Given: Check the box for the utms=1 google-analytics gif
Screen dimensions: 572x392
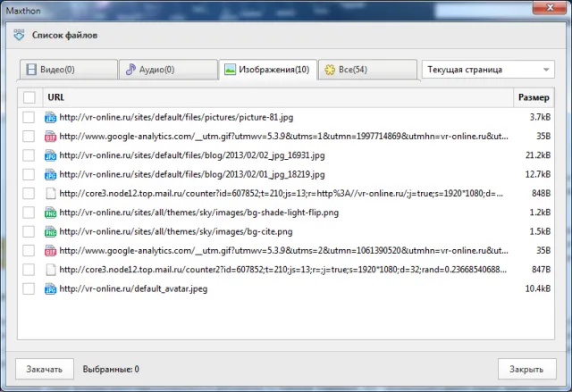Looking at the screenshot, I should (29, 137).
